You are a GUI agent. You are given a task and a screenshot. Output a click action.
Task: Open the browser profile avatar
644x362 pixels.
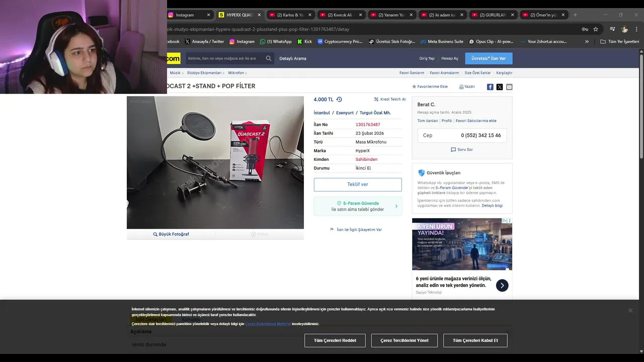click(624, 29)
